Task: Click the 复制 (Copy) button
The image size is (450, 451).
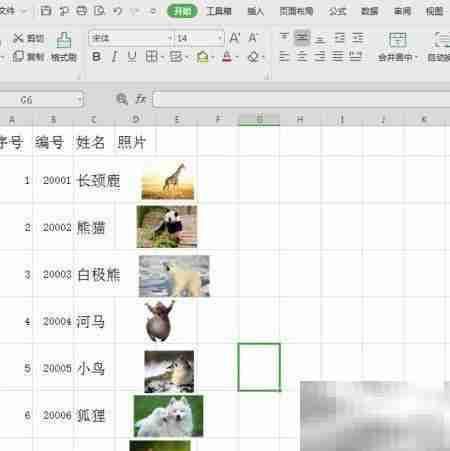Action: point(28,57)
